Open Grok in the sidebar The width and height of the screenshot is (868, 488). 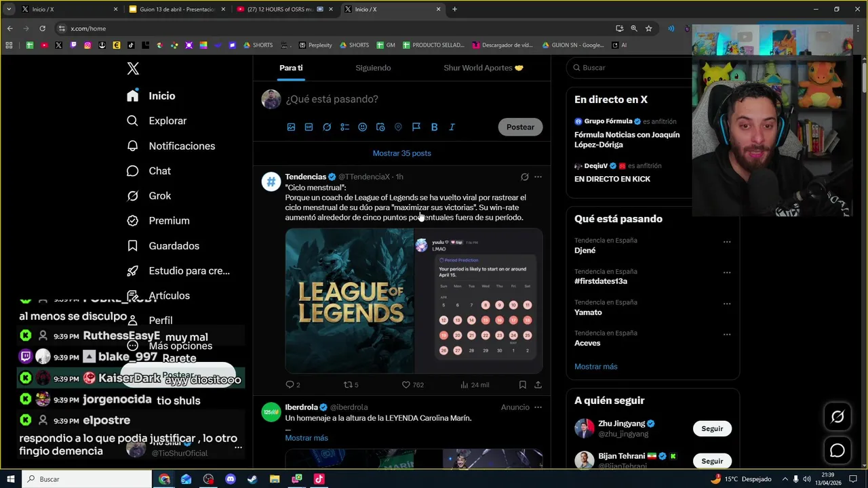(x=149, y=196)
